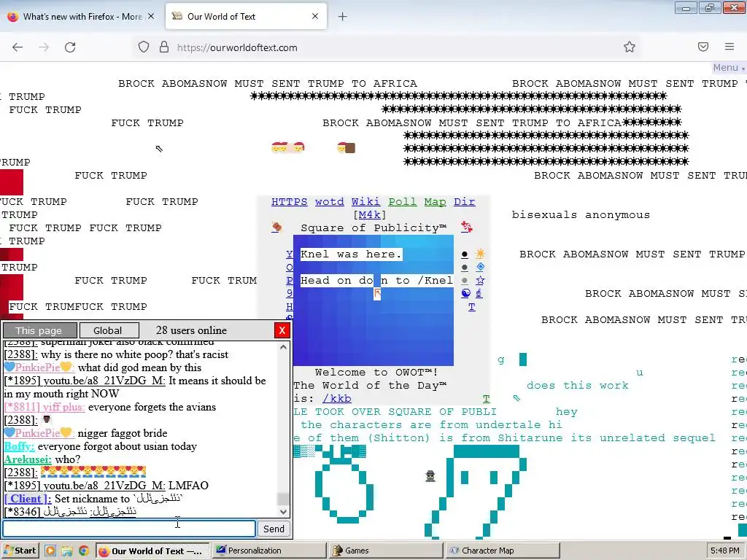This screenshot has height=560, width=747.
Task: Close the chat panel with red X
Action: coord(282,330)
